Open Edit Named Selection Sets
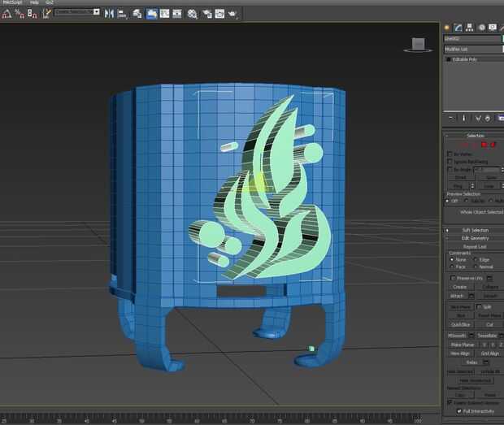The width and height of the screenshot is (504, 425). (x=46, y=14)
